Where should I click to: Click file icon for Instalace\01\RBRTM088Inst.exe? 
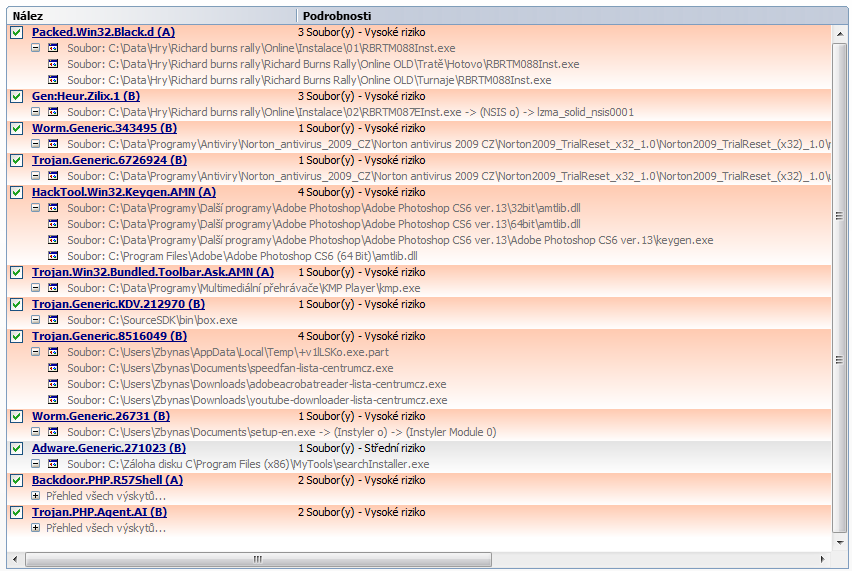pyautogui.click(x=53, y=48)
